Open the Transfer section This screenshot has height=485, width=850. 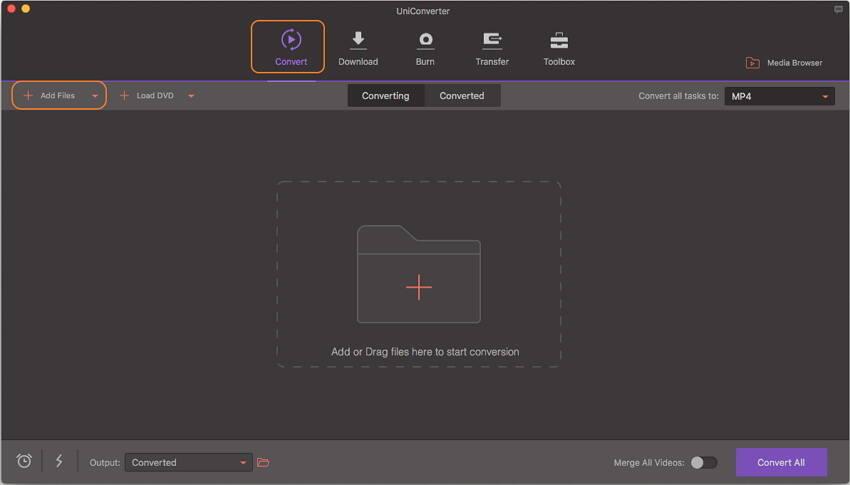tap(492, 48)
